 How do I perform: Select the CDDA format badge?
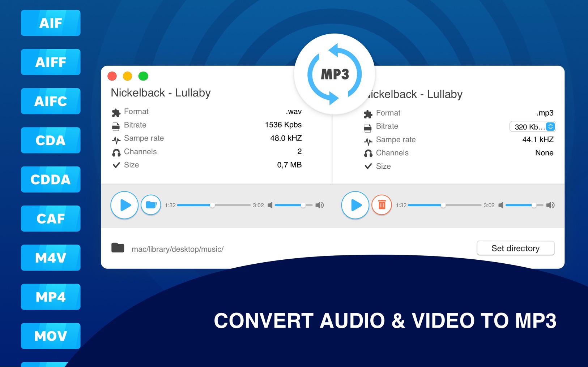[x=51, y=180]
